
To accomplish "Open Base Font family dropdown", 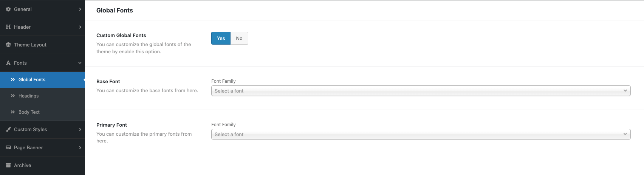I will tap(421, 91).
